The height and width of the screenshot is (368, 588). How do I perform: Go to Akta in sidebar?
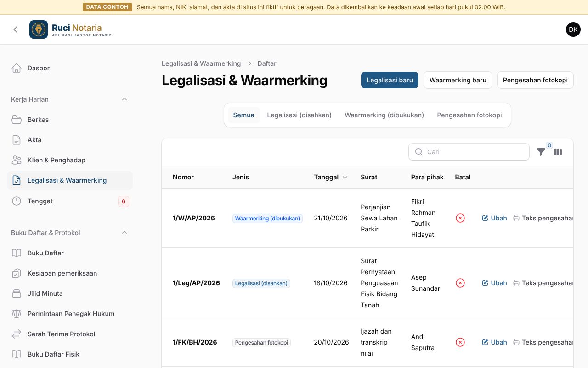coord(70,140)
